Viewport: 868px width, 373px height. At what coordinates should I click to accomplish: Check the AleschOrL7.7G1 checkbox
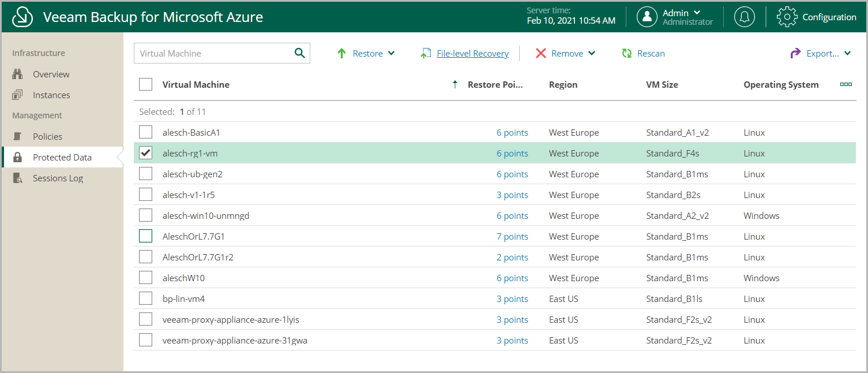pyautogui.click(x=146, y=236)
